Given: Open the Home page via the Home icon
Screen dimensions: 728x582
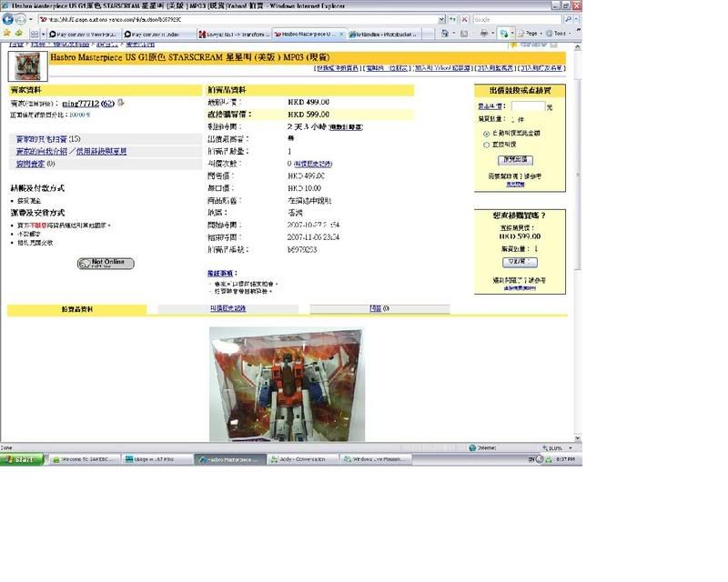Looking at the screenshot, I should click(x=446, y=33).
